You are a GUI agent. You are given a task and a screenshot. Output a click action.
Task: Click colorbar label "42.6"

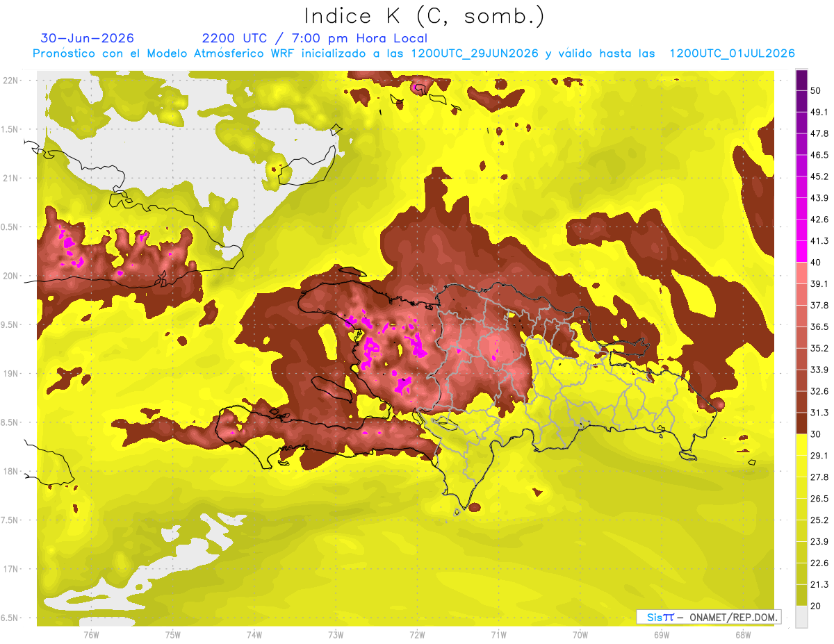819,220
